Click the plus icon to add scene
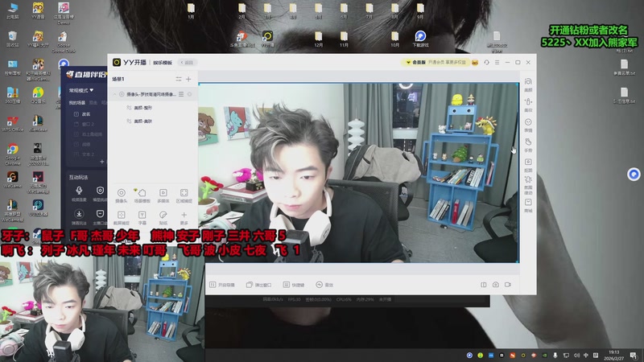The height and width of the screenshot is (362, 644). click(188, 79)
